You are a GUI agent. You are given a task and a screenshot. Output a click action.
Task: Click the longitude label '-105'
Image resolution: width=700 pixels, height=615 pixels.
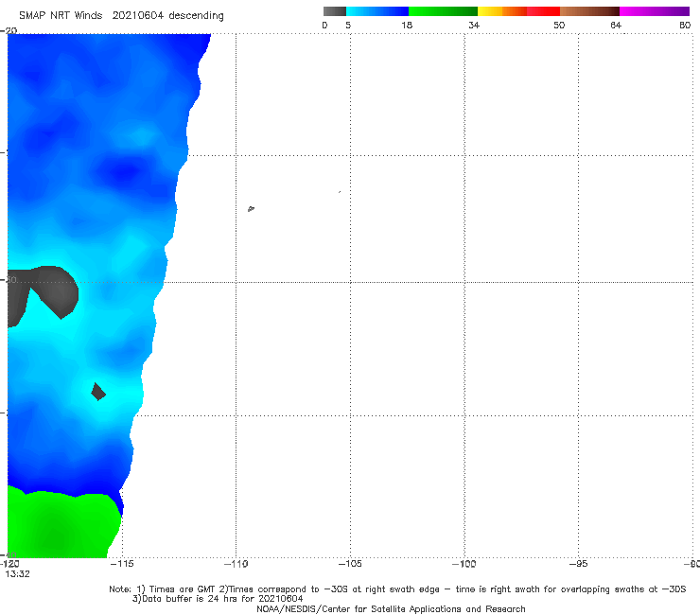[350, 564]
